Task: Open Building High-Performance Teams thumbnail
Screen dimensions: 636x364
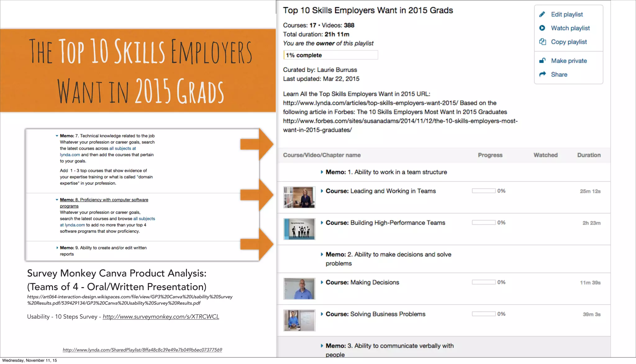Action: pos(299,229)
